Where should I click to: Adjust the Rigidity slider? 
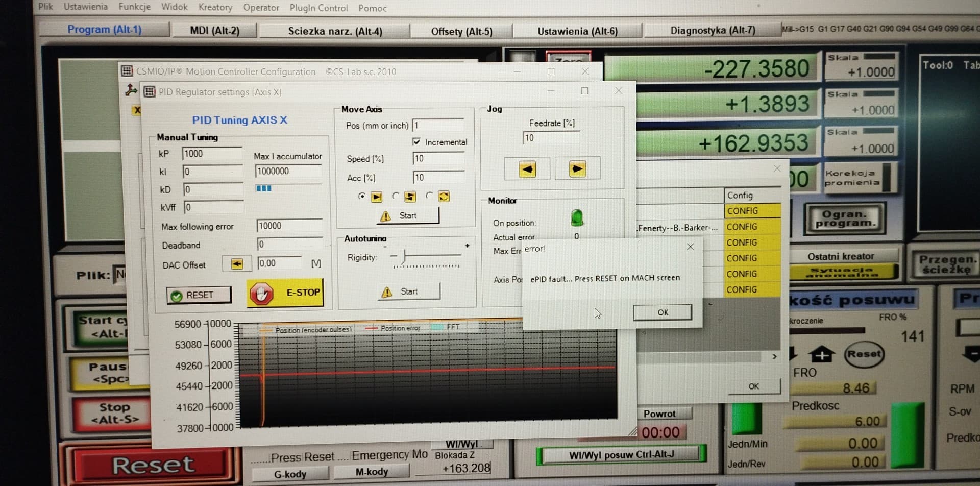(404, 255)
